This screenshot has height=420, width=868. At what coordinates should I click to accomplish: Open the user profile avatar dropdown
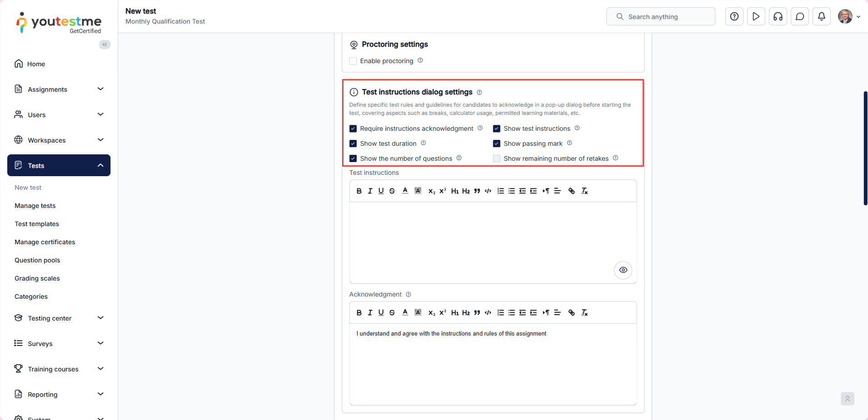[848, 17]
